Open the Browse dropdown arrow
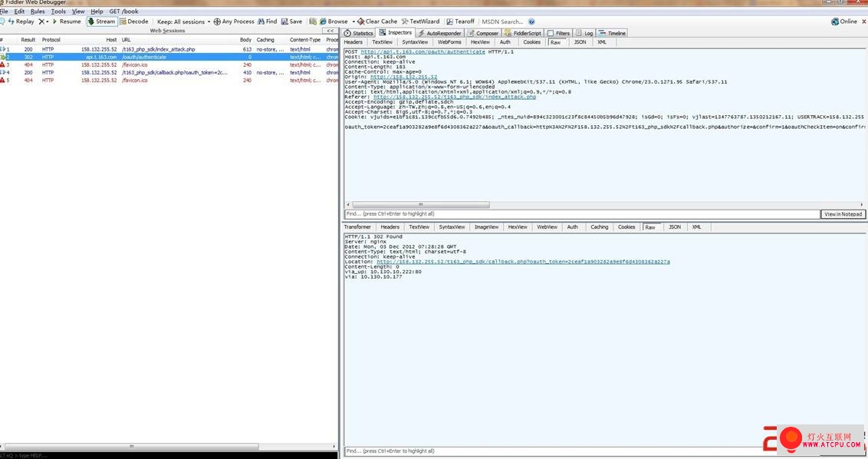The height and width of the screenshot is (459, 868). 353,21
